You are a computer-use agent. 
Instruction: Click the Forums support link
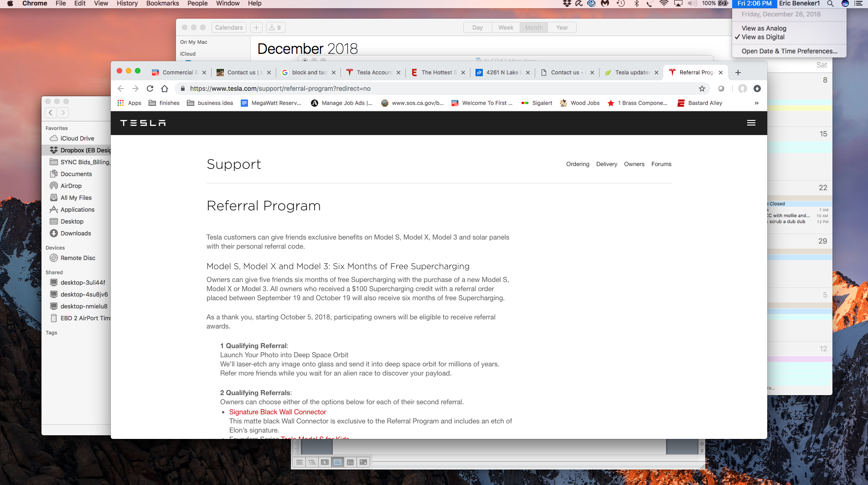[661, 164]
